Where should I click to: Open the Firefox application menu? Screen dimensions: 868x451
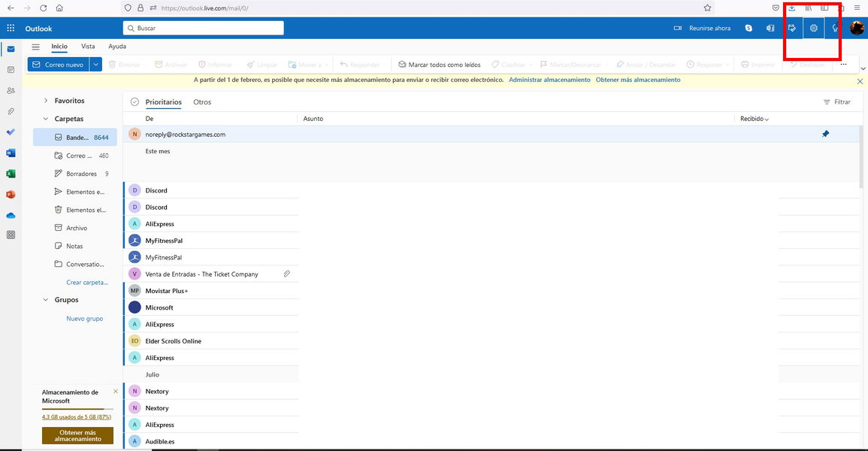coord(857,8)
